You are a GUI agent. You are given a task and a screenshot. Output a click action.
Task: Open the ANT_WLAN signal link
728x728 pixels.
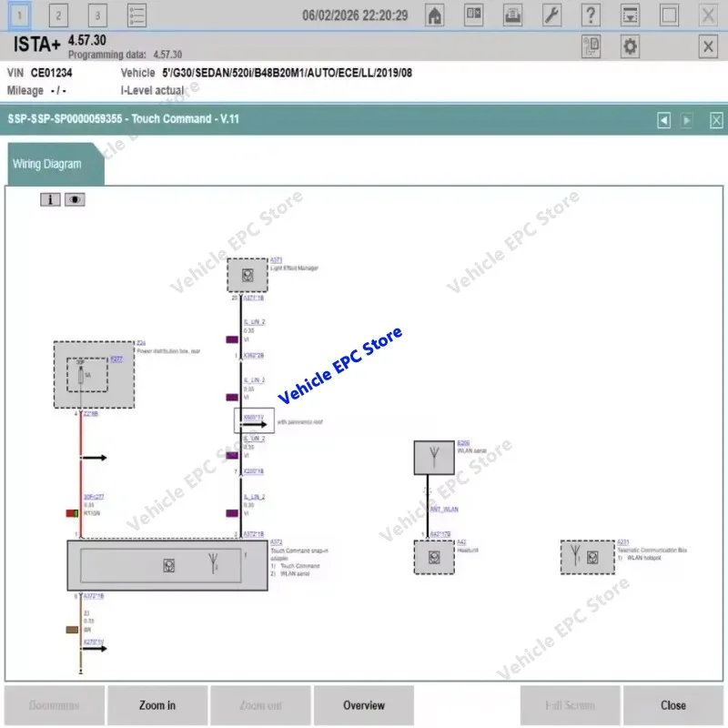coord(444,510)
